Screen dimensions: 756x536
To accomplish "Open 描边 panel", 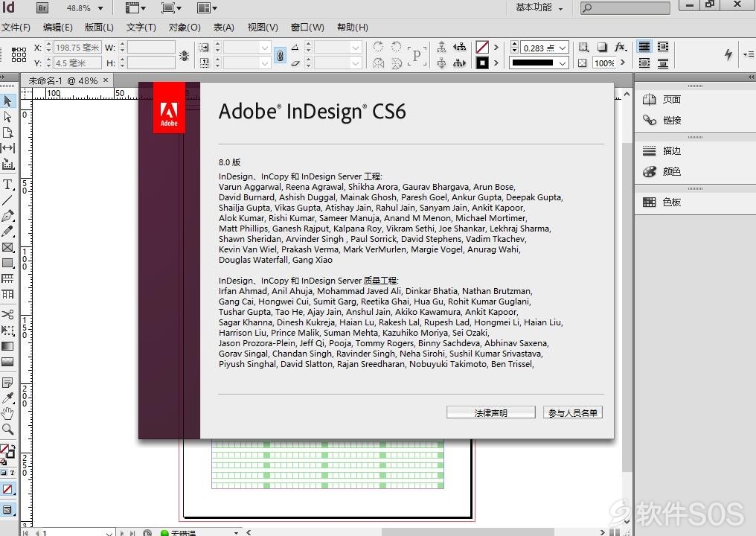I will (x=661, y=151).
